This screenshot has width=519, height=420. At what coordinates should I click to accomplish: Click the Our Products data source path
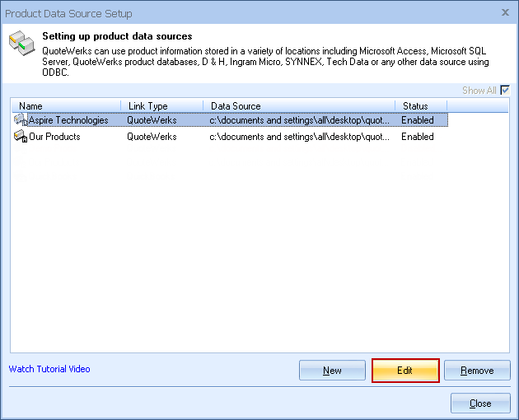point(298,137)
